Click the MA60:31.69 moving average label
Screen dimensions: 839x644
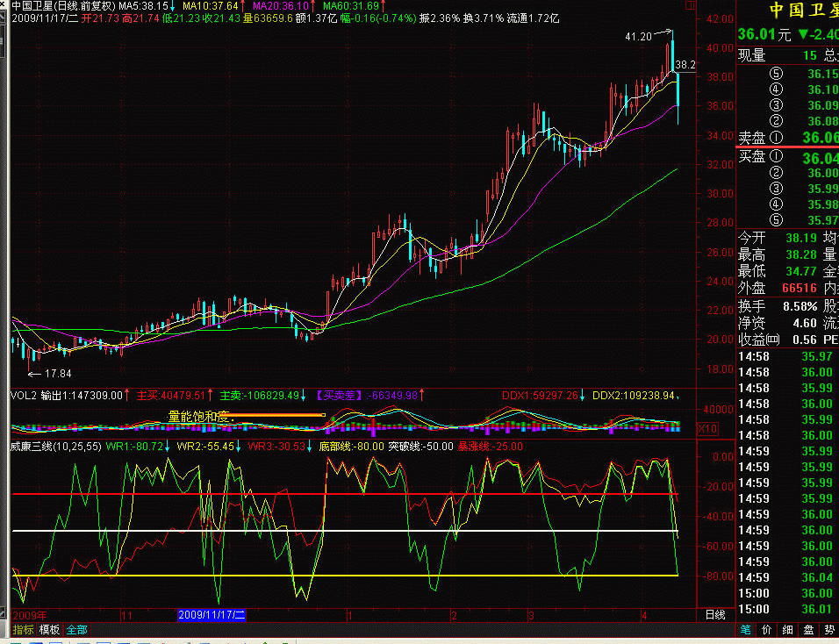[x=350, y=6]
